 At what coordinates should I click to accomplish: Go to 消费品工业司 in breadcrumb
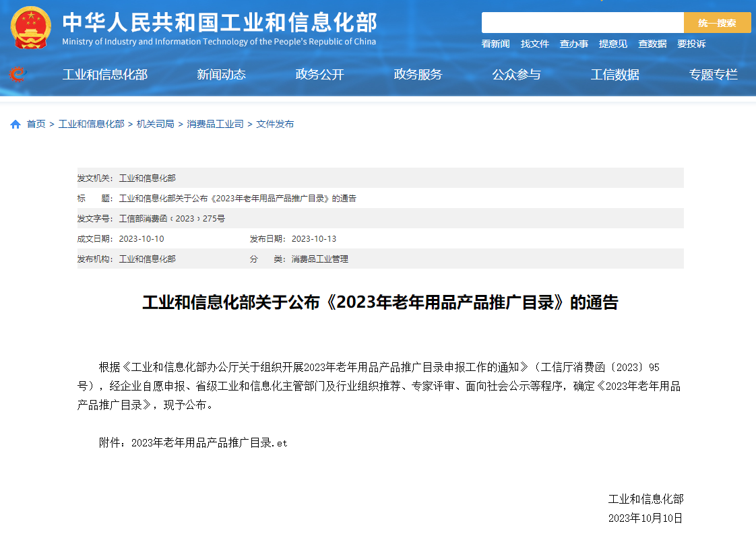coord(215,125)
